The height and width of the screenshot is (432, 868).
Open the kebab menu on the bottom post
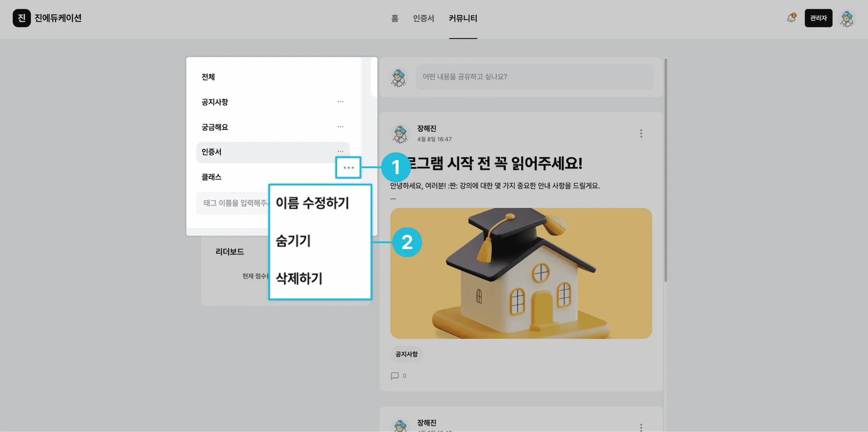pos(641,427)
